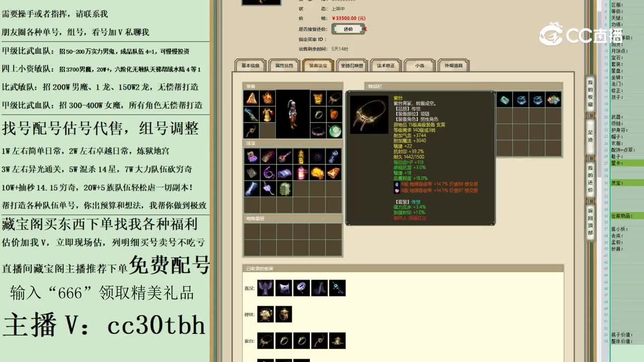Open the 基本信息 tab
Image resolution: width=644 pixels, height=362 pixels.
tap(251, 65)
